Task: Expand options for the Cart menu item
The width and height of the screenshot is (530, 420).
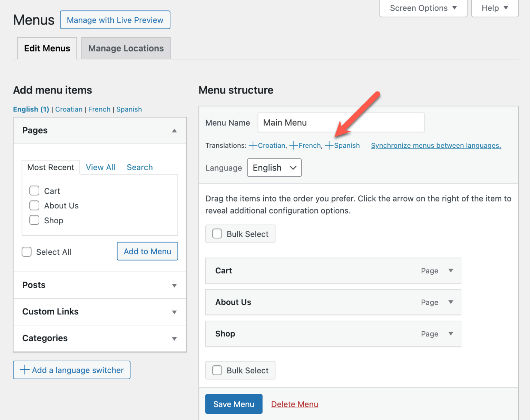Action: coord(451,271)
